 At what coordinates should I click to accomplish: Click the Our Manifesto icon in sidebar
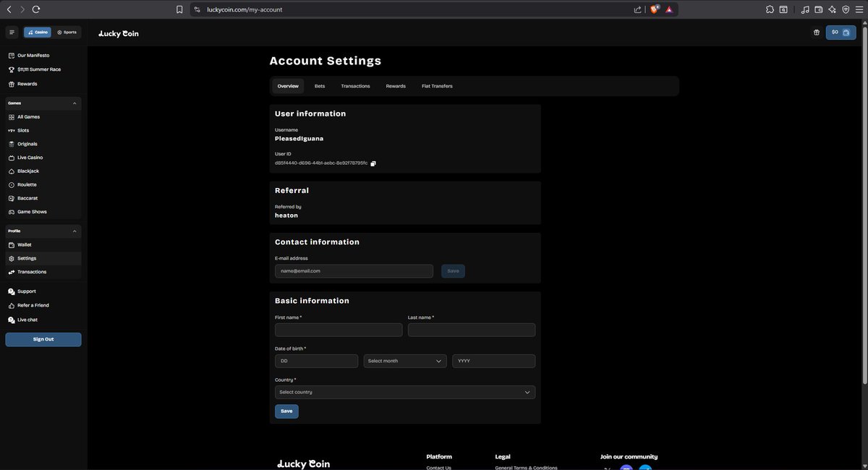(11, 56)
